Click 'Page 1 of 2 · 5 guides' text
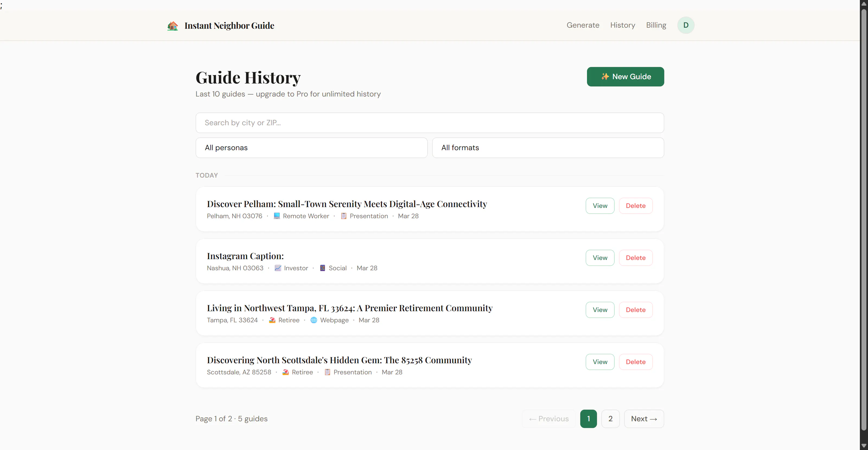 tap(231, 419)
